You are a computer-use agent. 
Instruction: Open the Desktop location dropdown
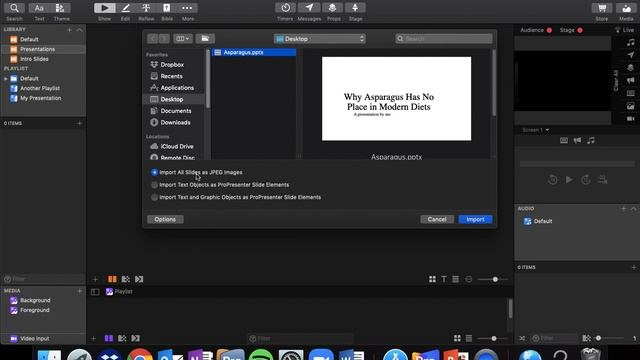click(320, 39)
